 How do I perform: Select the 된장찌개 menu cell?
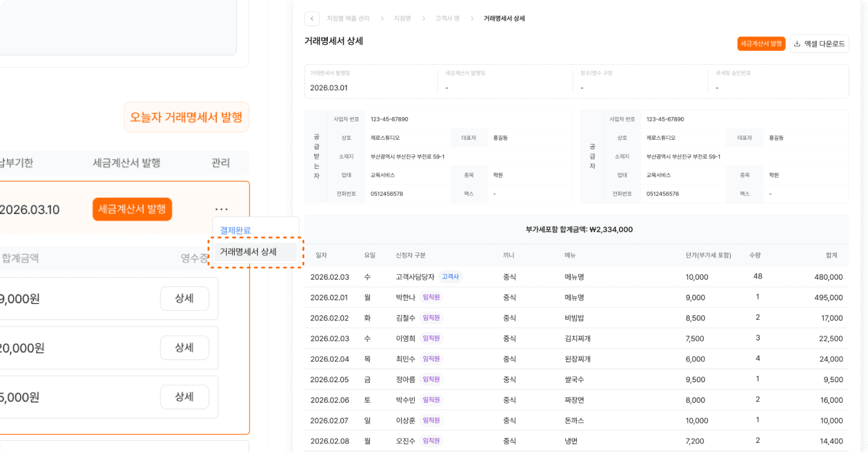pos(578,359)
